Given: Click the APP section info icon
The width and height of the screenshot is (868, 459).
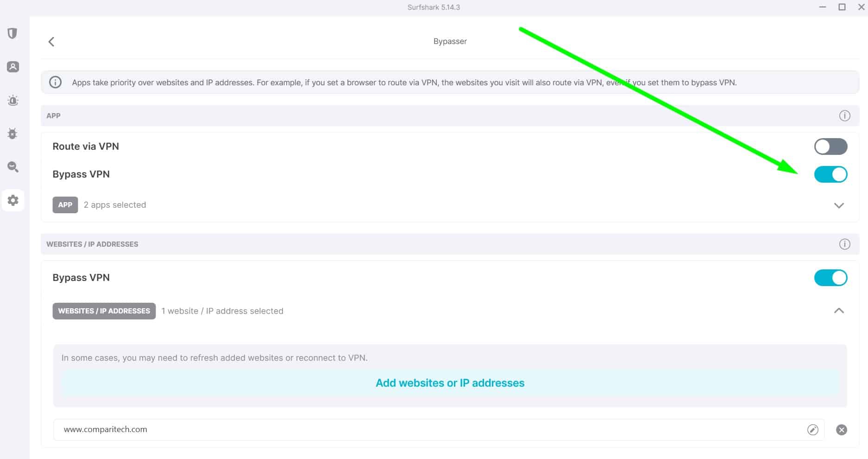Looking at the screenshot, I should [x=844, y=116].
